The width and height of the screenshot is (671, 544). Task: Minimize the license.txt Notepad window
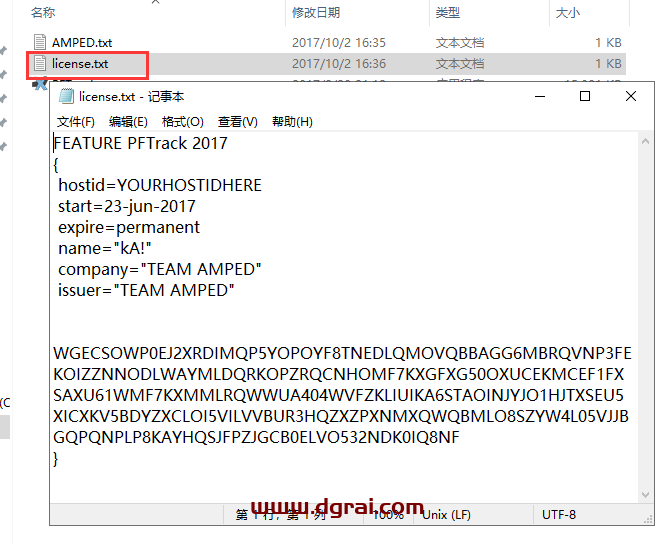[x=540, y=96]
